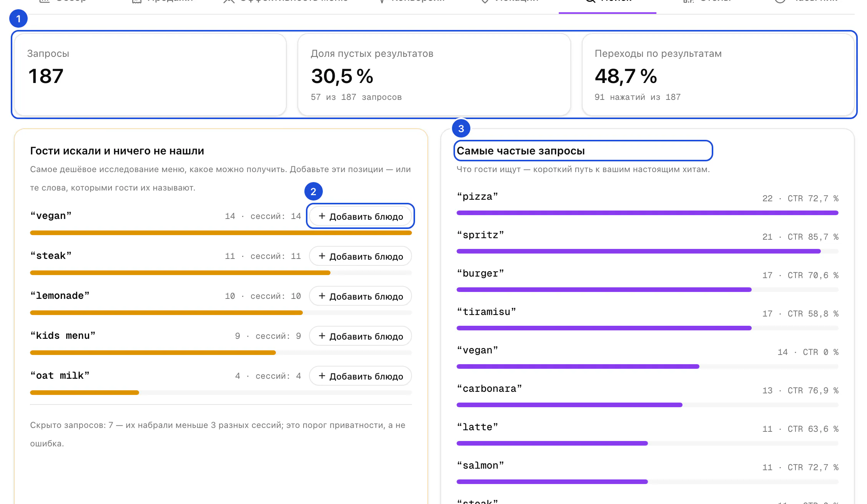Click the purple bar under "pizza" query
The width and height of the screenshot is (867, 504).
click(648, 213)
